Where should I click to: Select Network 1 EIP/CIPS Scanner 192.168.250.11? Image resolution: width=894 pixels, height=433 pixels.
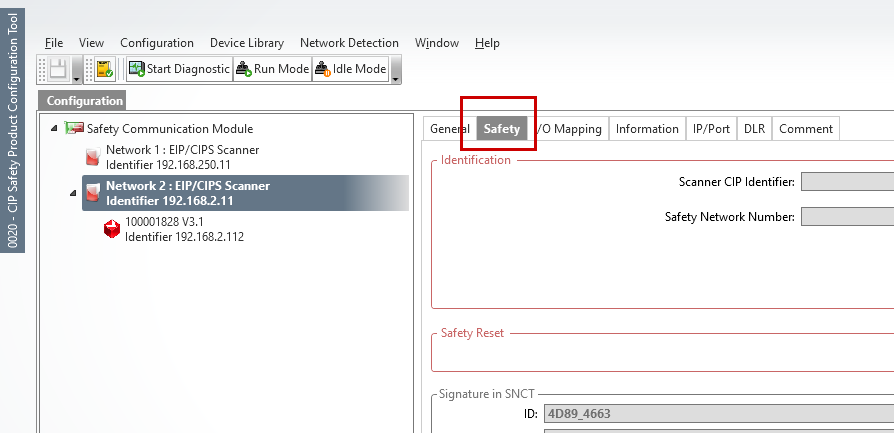tap(182, 157)
